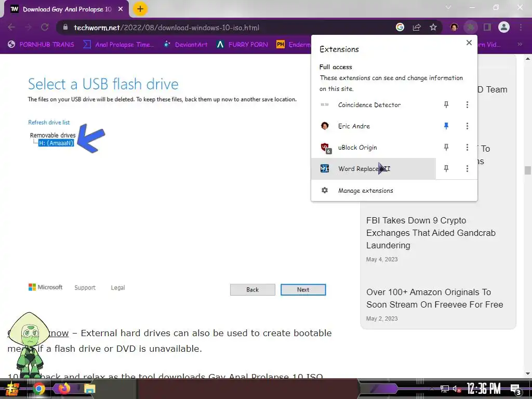Open the Eric Andre extension entry

point(373,126)
